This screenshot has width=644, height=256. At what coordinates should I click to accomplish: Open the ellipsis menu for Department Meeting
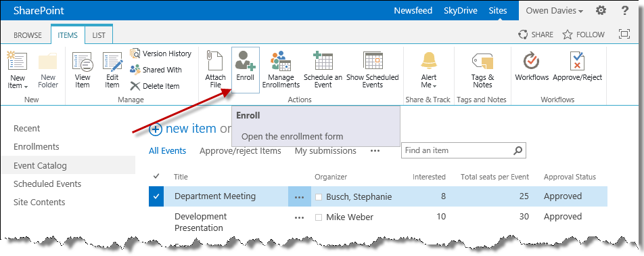click(x=300, y=197)
